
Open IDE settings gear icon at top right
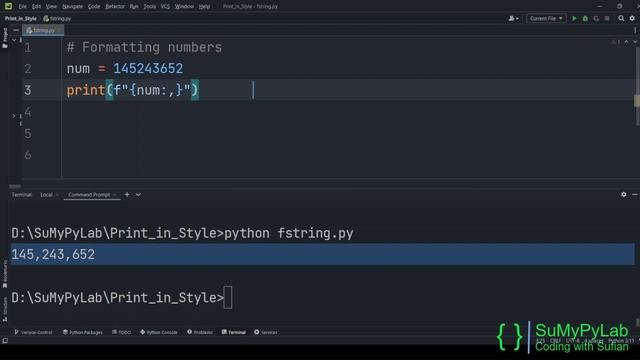(632, 18)
